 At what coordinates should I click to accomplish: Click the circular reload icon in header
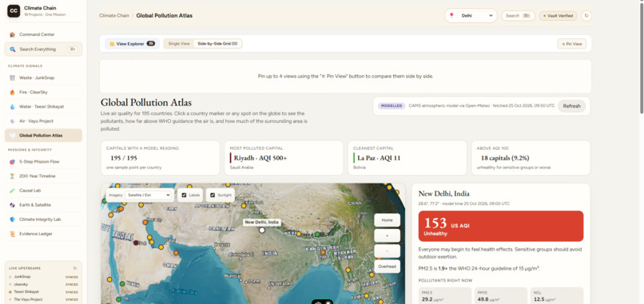pos(586,16)
